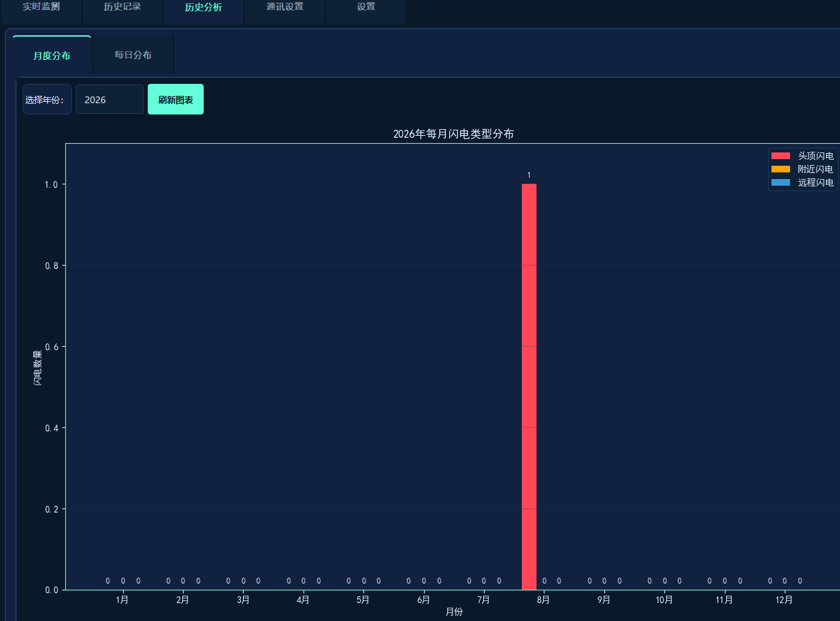Click the 头顶闪电 legend label
The image size is (840, 621).
[x=815, y=156]
